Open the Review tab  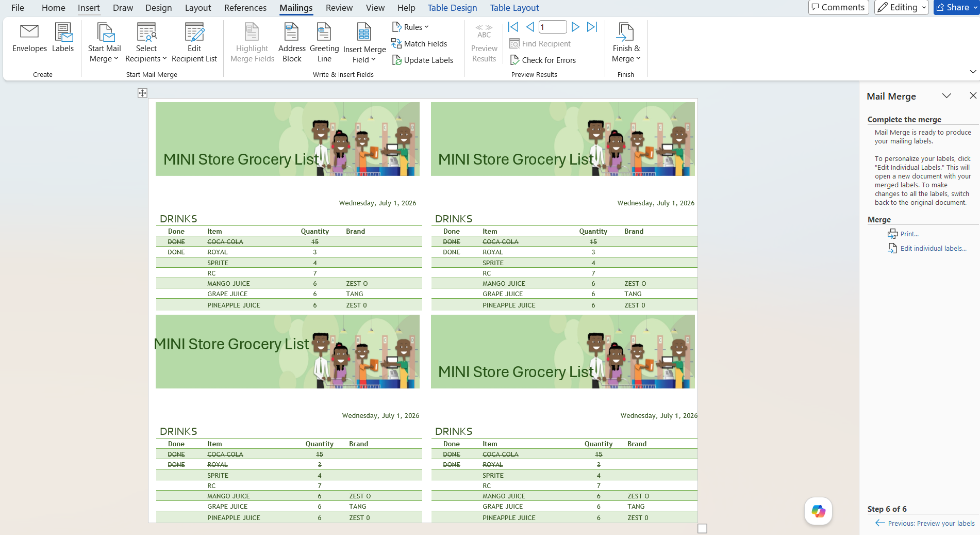click(x=339, y=8)
